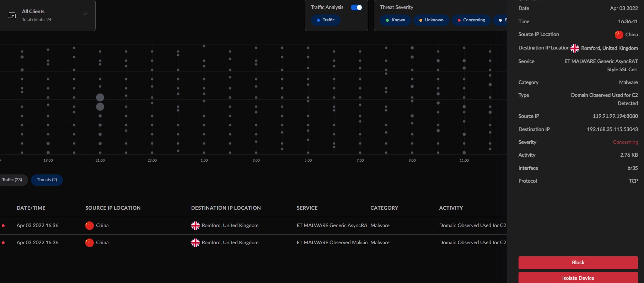Click the UK flag beside Romford in details panel
Image resolution: width=644 pixels, height=283 pixels.
[575, 48]
